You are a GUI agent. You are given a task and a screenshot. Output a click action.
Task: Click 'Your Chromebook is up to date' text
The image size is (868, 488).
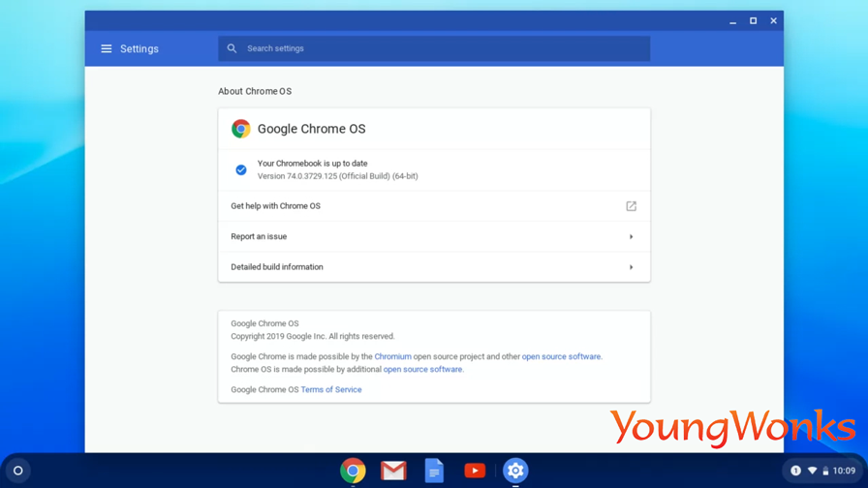312,164
